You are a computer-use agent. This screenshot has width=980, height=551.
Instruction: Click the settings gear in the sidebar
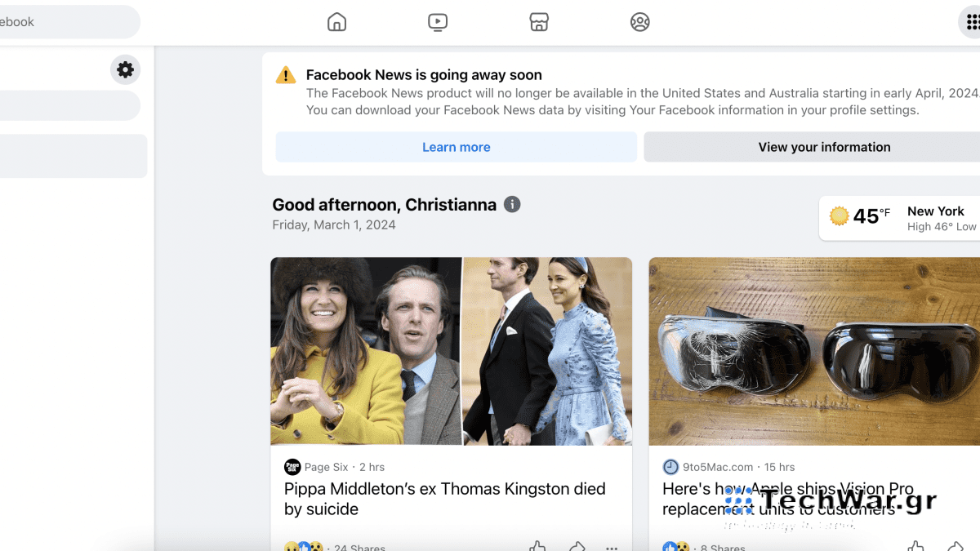[x=125, y=70]
